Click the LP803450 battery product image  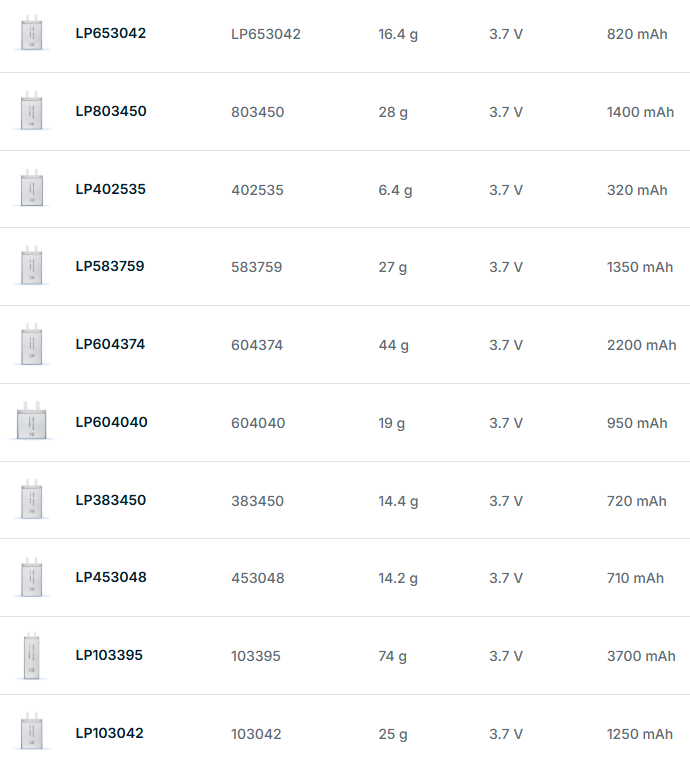(32, 111)
